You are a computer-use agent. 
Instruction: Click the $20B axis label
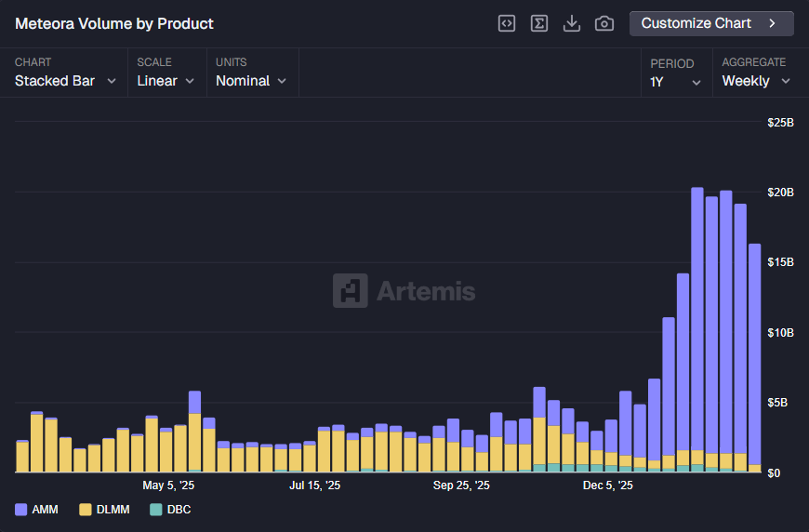pos(780,192)
